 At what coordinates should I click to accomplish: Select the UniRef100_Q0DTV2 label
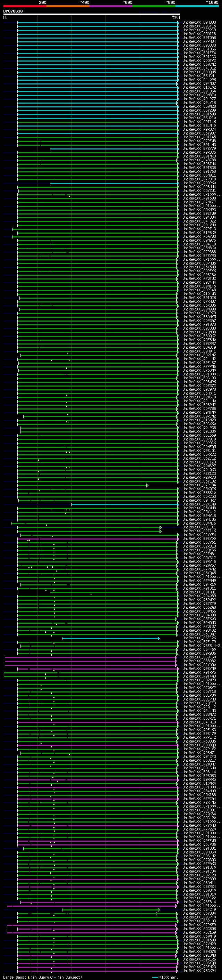click(x=199, y=60)
